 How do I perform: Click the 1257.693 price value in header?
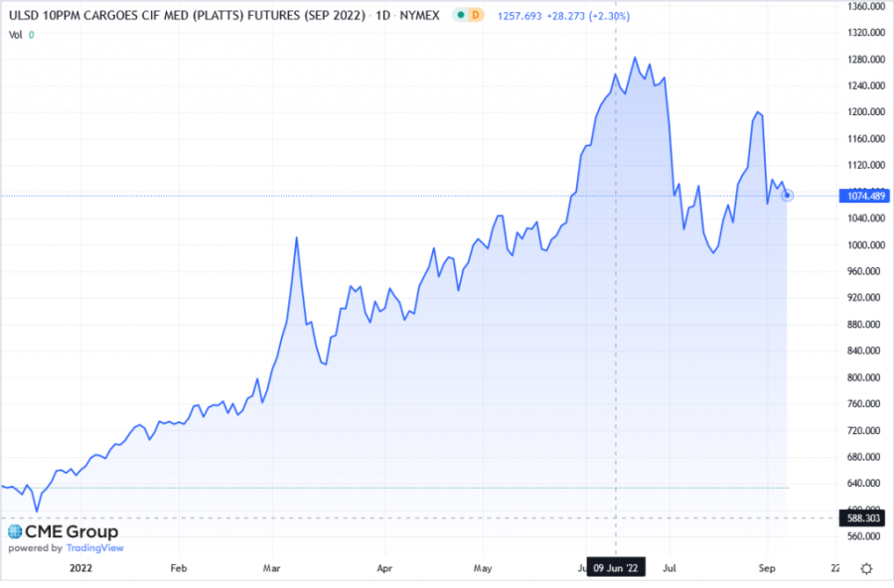[519, 16]
